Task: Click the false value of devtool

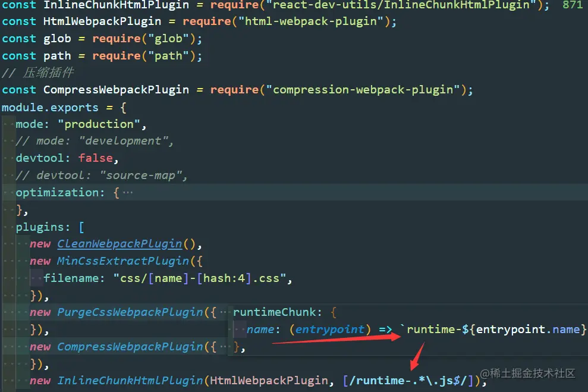Action: [x=96, y=158]
